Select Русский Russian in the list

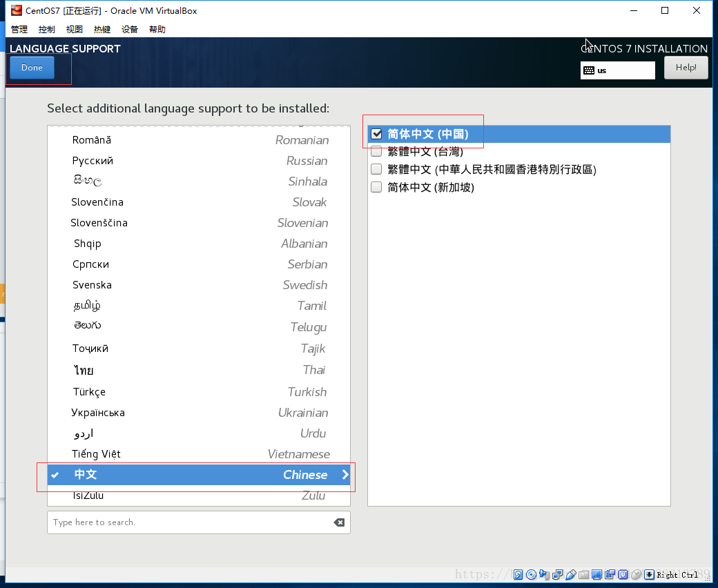click(199, 161)
